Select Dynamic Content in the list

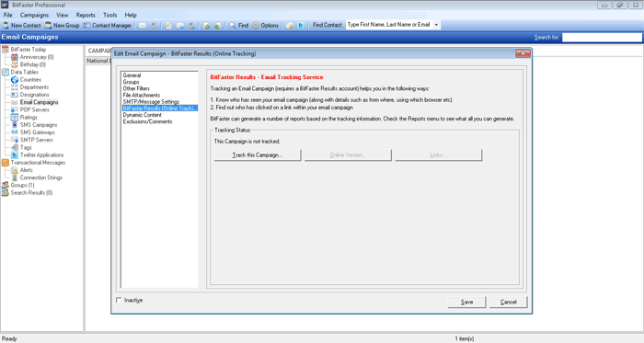[x=142, y=115]
